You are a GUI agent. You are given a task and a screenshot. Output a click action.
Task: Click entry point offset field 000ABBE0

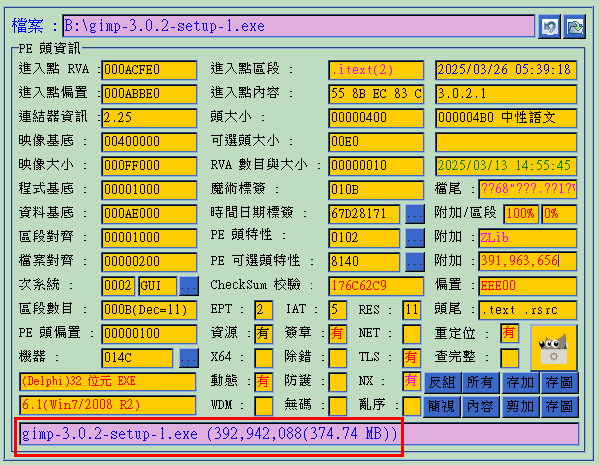(x=149, y=94)
